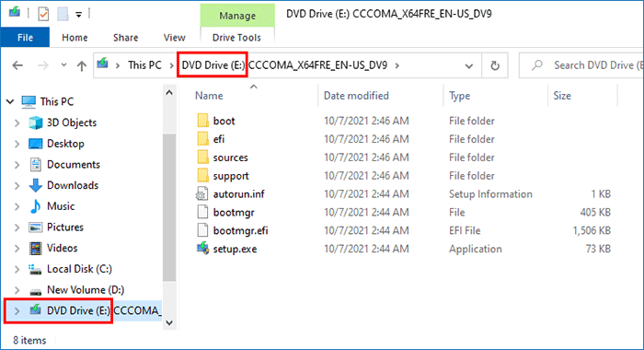Click This PC in the address bar
This screenshot has height=350, width=644.
coord(144,65)
